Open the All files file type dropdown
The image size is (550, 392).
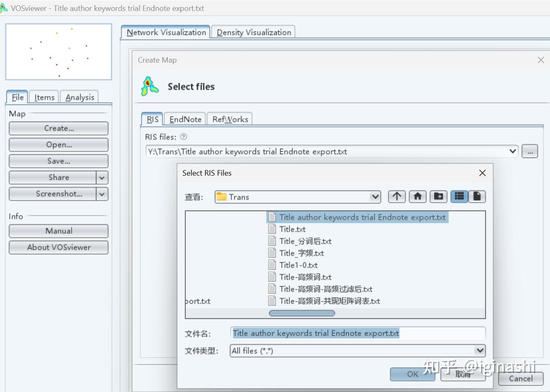[x=480, y=350]
